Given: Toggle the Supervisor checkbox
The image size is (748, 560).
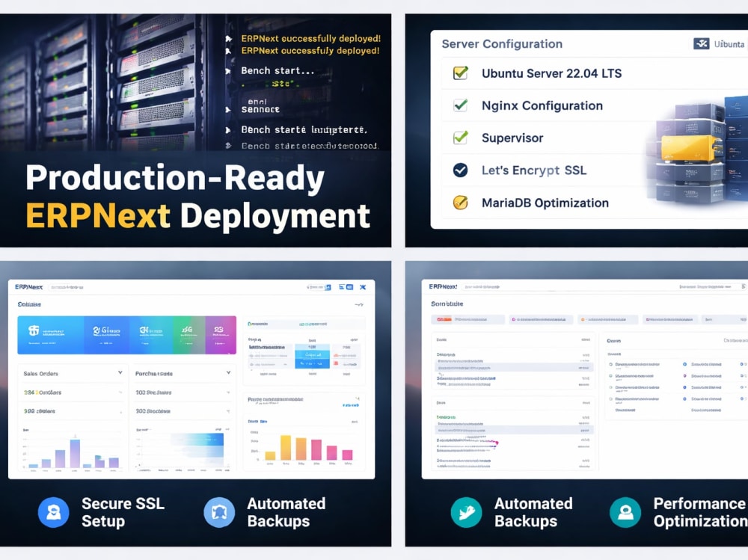Looking at the screenshot, I should point(460,138).
